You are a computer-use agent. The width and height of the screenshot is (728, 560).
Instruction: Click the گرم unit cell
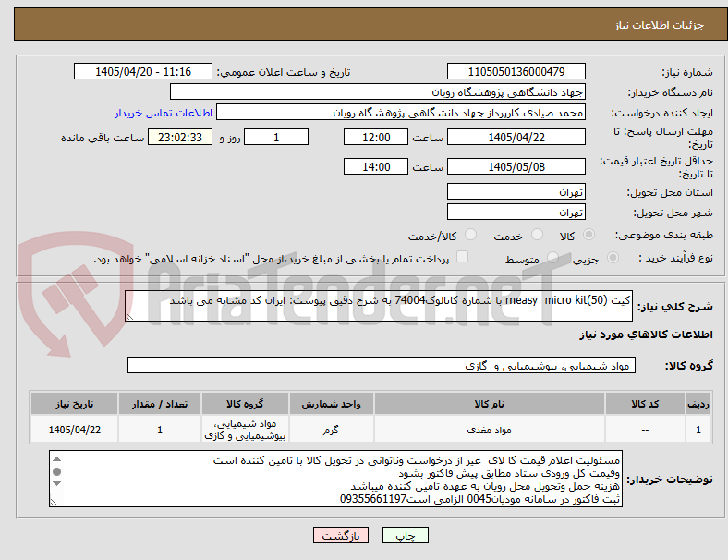coord(331,430)
